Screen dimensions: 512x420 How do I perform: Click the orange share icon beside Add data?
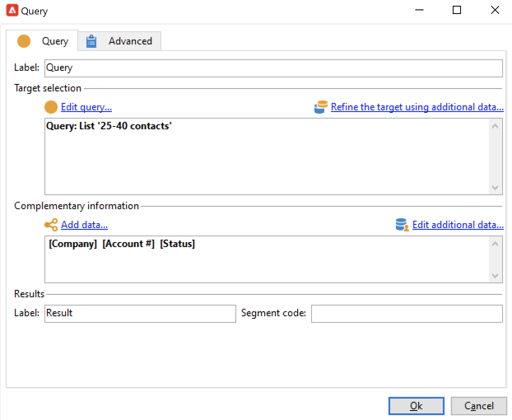pyautogui.click(x=51, y=225)
